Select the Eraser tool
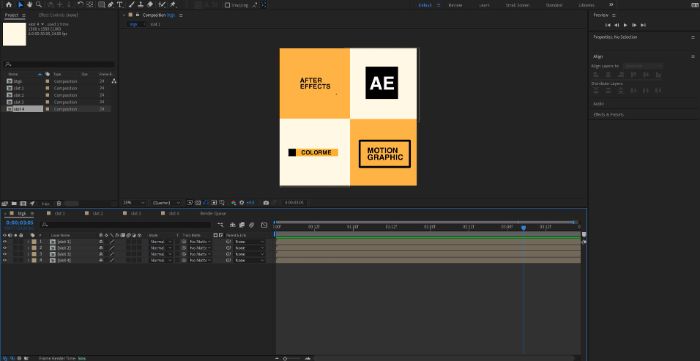 tap(150, 4)
